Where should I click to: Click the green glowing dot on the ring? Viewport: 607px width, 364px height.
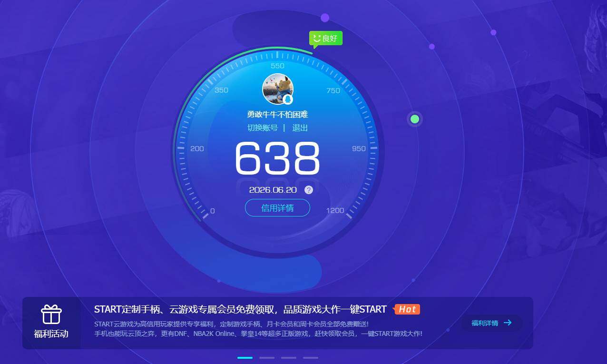415,119
